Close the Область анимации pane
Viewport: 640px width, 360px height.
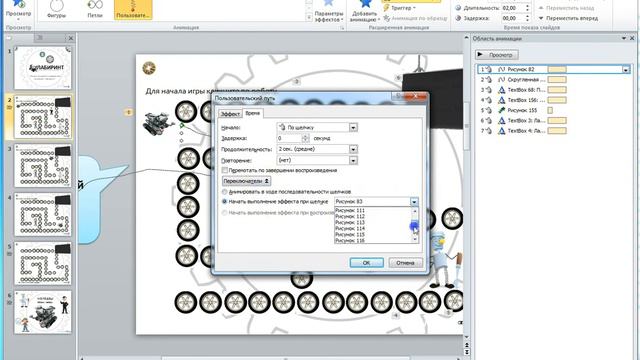point(632,38)
